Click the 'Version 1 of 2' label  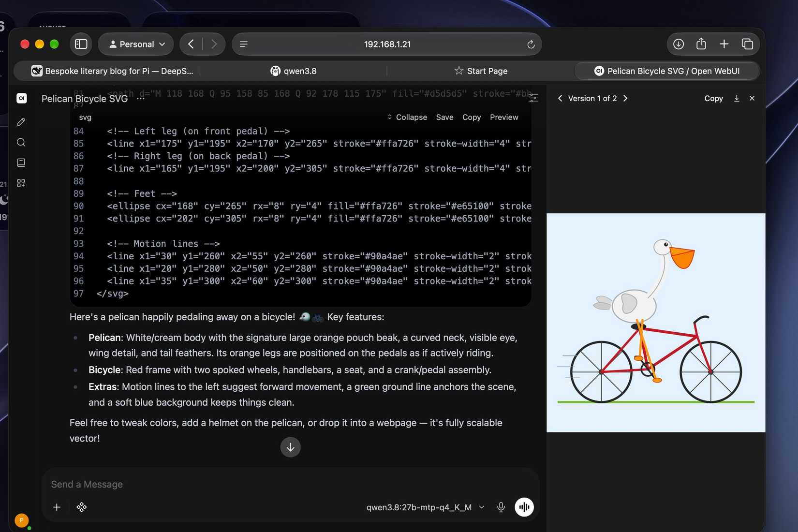[592, 98]
